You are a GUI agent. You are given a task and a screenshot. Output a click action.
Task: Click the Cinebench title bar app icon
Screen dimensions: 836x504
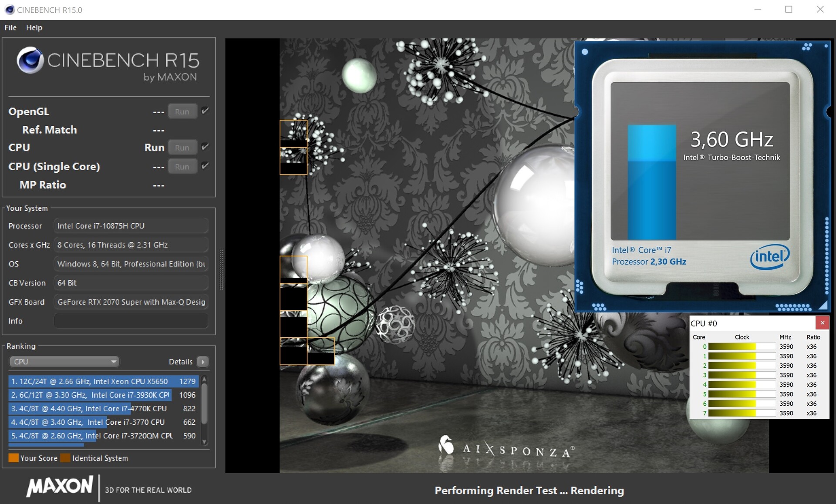tap(10, 10)
